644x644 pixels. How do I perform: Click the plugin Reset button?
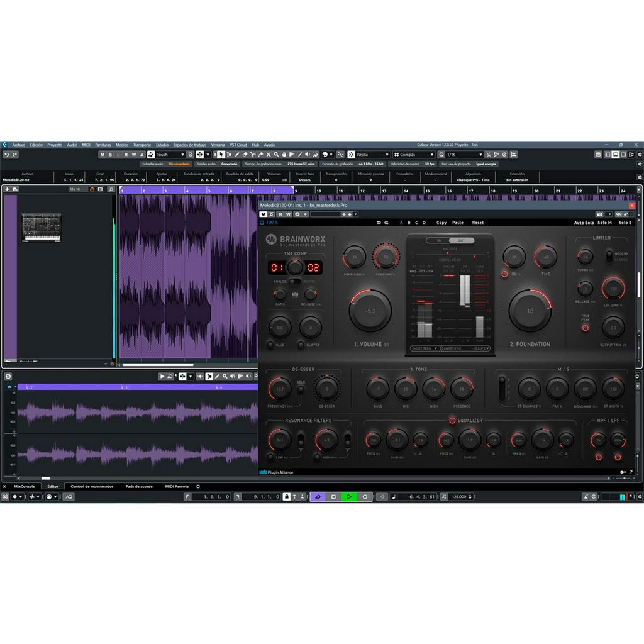tap(478, 223)
